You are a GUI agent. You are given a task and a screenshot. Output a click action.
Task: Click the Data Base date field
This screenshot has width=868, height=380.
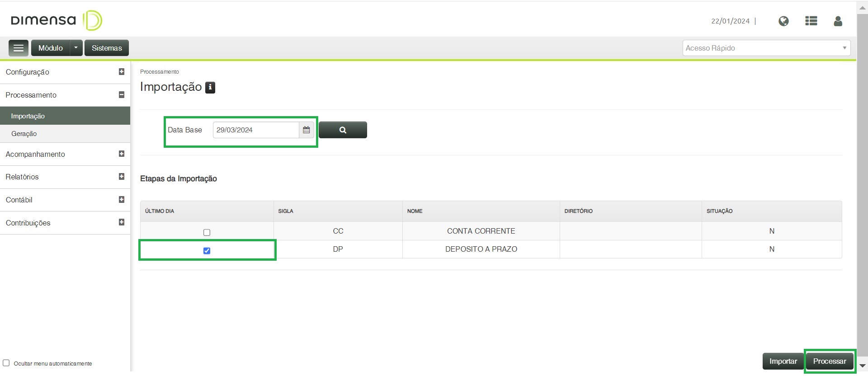point(256,130)
